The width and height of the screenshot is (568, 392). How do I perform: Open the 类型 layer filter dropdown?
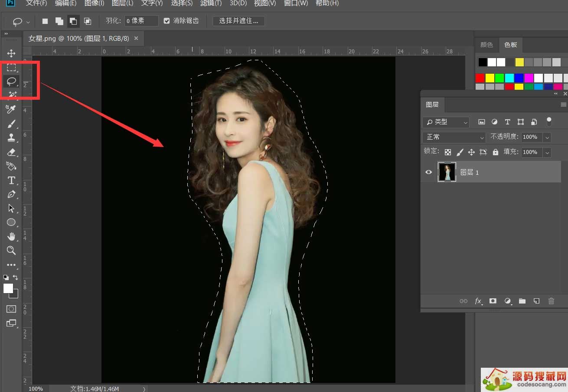[x=446, y=122]
